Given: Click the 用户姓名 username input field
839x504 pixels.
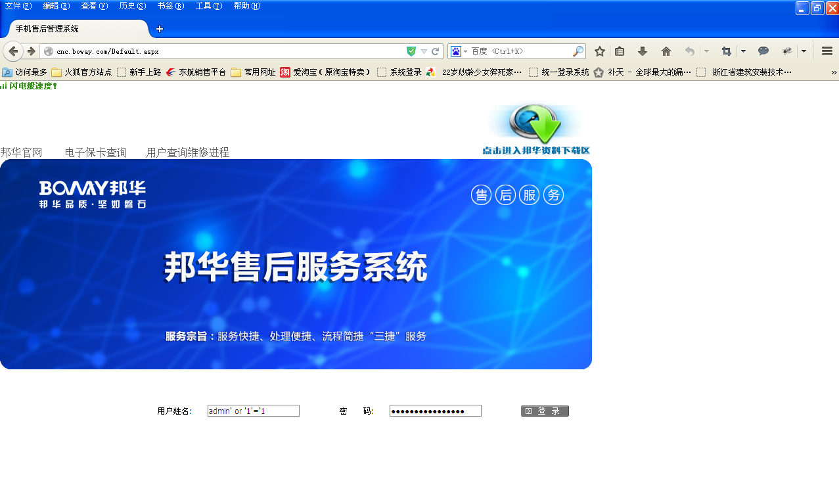Looking at the screenshot, I should pyautogui.click(x=254, y=411).
